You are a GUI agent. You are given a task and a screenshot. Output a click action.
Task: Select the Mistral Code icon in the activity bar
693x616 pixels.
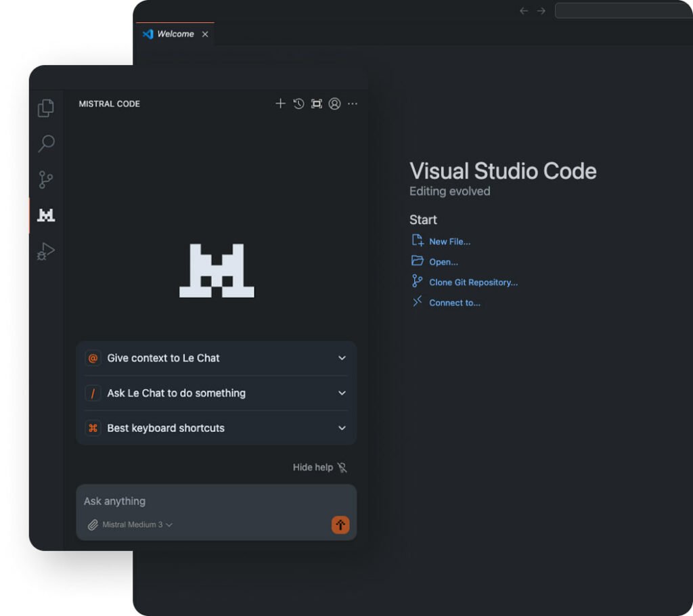[45, 215]
